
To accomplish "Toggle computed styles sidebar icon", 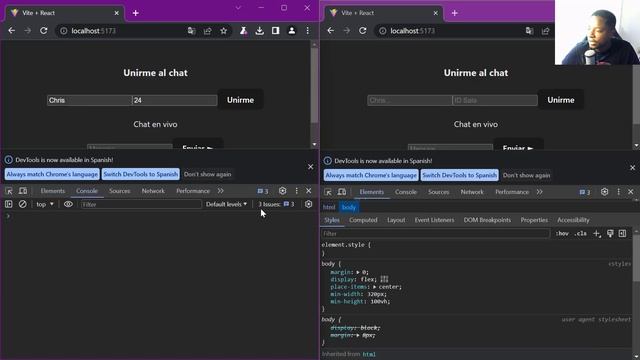I will [622, 233].
